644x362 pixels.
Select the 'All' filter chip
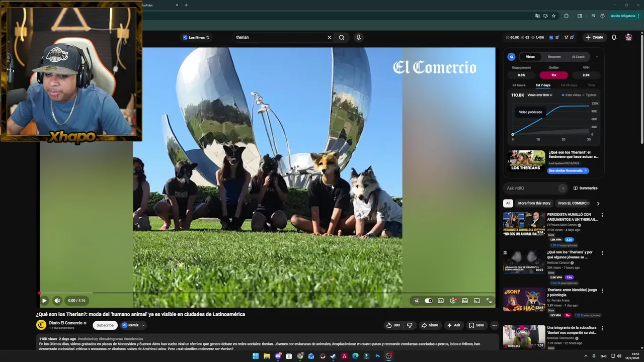(x=508, y=203)
